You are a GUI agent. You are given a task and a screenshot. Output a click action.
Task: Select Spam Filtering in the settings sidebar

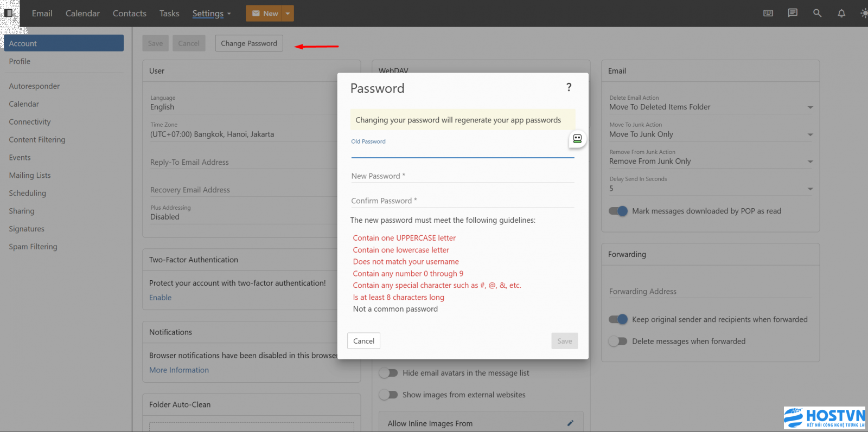coord(33,247)
